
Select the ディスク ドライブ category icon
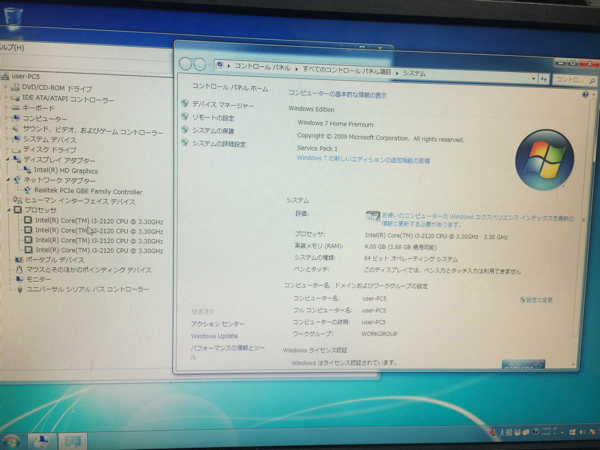point(16,149)
